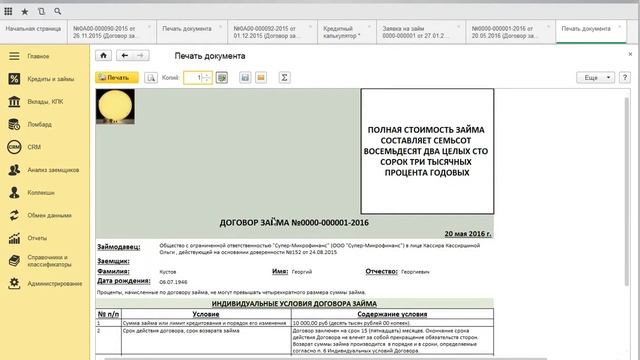Click the logo image in document
The width and height of the screenshot is (640, 360).
pyautogui.click(x=115, y=107)
